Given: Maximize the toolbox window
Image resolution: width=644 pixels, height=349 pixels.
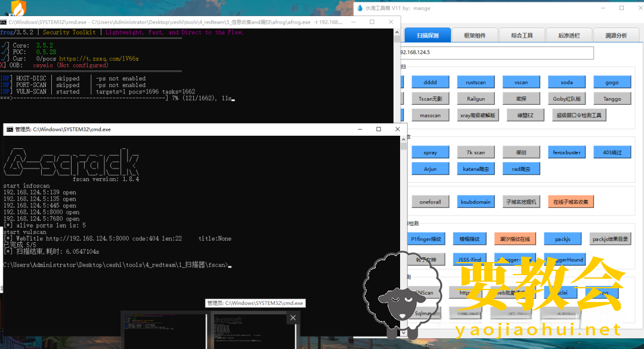Looking at the screenshot, I should 622,8.
